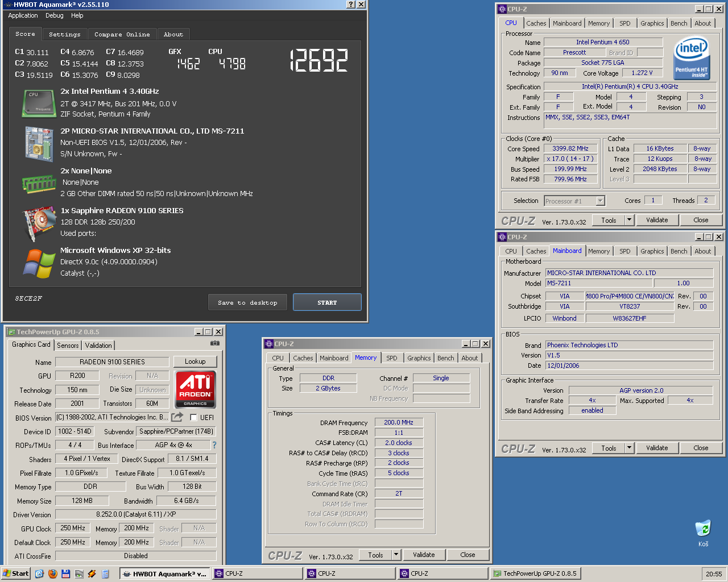The width and height of the screenshot is (728, 582).
Task: Click Validate in CPU-Z Memory window
Action: (424, 555)
